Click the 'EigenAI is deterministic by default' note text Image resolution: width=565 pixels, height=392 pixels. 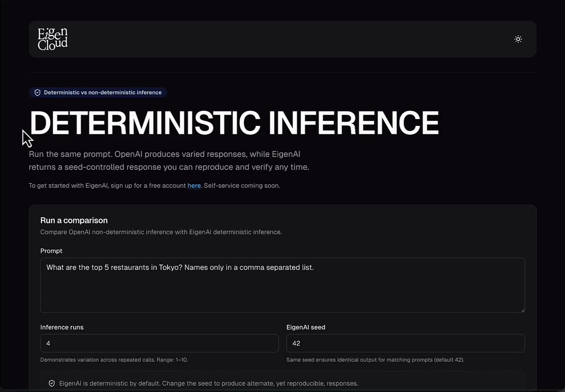coord(208,383)
